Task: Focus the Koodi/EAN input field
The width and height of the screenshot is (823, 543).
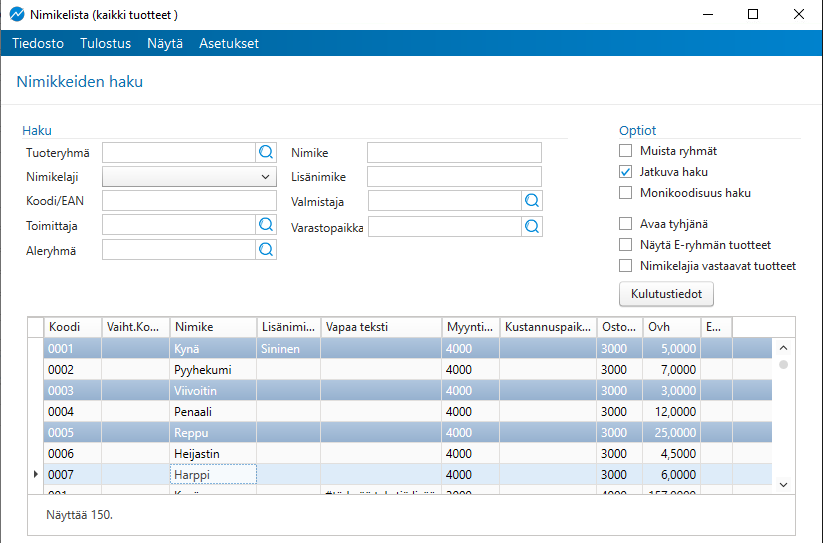Action: click(x=189, y=200)
